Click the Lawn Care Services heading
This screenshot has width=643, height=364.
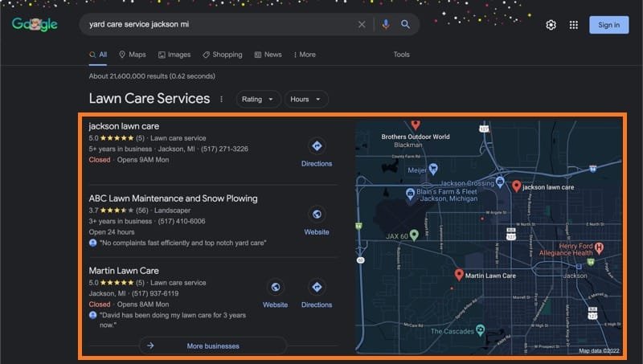[149, 98]
